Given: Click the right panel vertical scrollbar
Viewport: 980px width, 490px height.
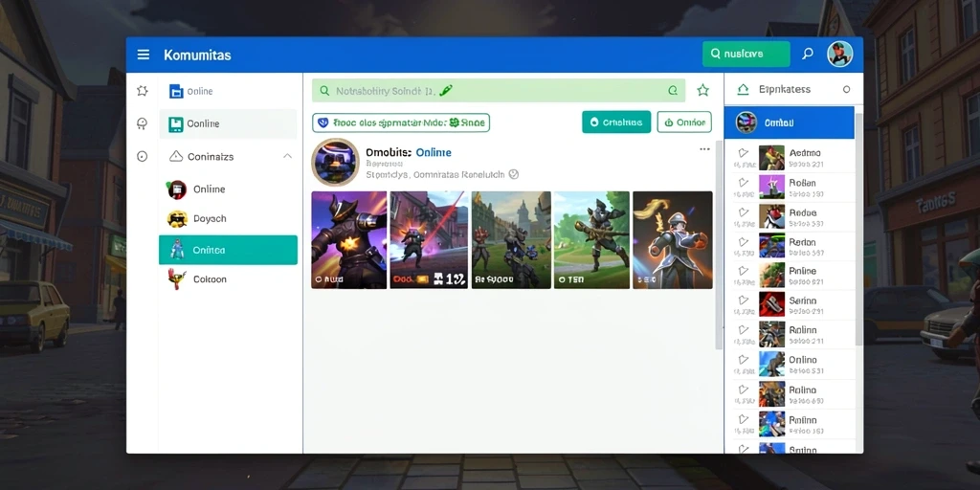Looking at the screenshot, I should (858, 230).
